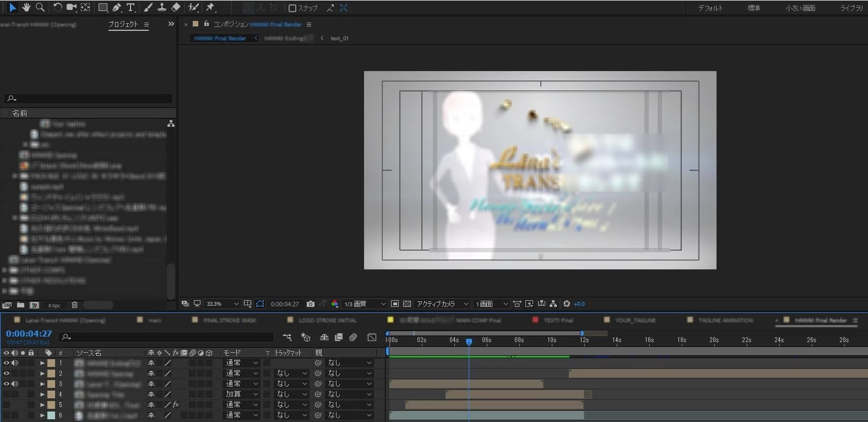This screenshot has width=868, height=422.
Task: Hide layer 1 with its eye toggle
Action: click(x=7, y=363)
